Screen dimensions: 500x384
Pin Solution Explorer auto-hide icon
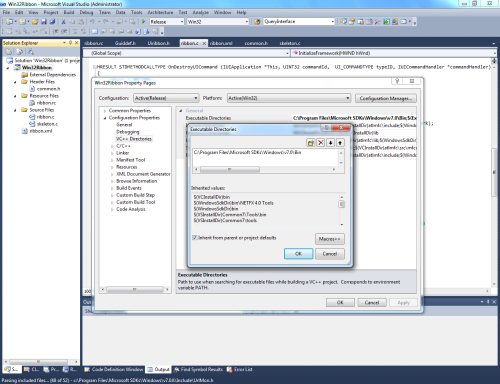[70, 43]
